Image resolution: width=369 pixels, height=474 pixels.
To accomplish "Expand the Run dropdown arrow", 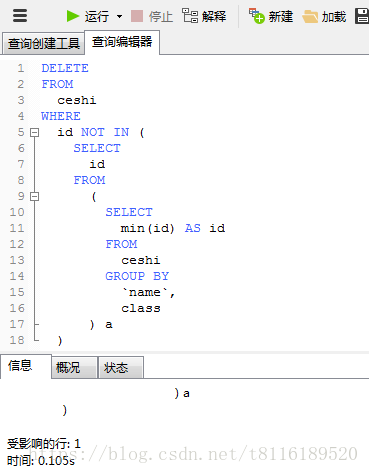I will click(119, 16).
